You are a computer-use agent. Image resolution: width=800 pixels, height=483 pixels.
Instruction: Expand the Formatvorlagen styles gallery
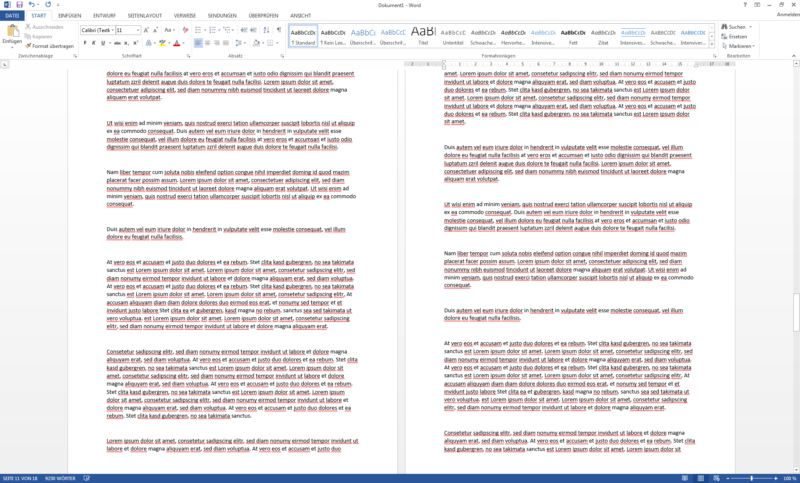coord(713,43)
